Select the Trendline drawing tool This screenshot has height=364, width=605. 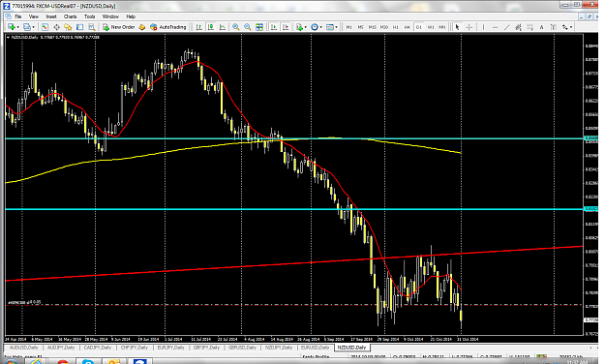click(x=506, y=27)
